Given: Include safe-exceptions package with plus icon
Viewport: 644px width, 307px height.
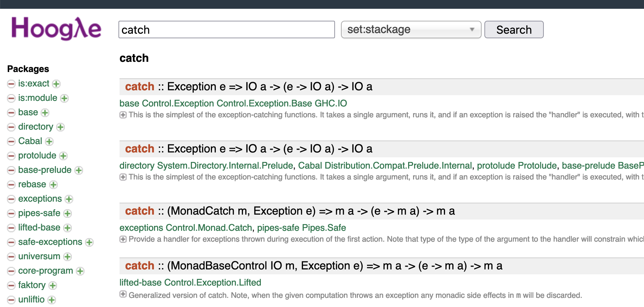Looking at the screenshot, I should [x=89, y=242].
